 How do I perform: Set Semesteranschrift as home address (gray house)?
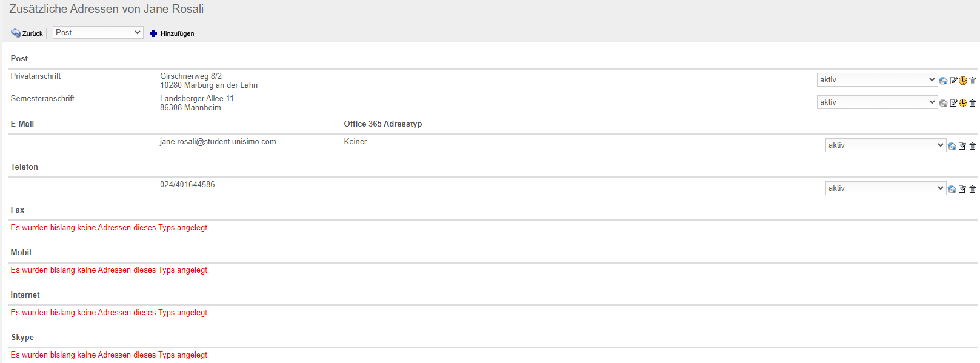[943, 103]
